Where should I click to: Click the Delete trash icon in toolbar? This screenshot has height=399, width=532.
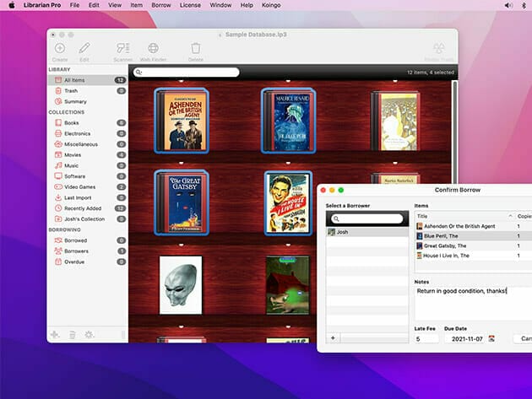coord(196,49)
